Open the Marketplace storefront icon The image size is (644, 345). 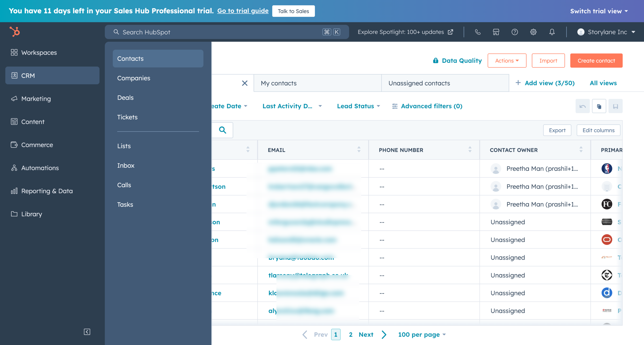[x=496, y=32]
